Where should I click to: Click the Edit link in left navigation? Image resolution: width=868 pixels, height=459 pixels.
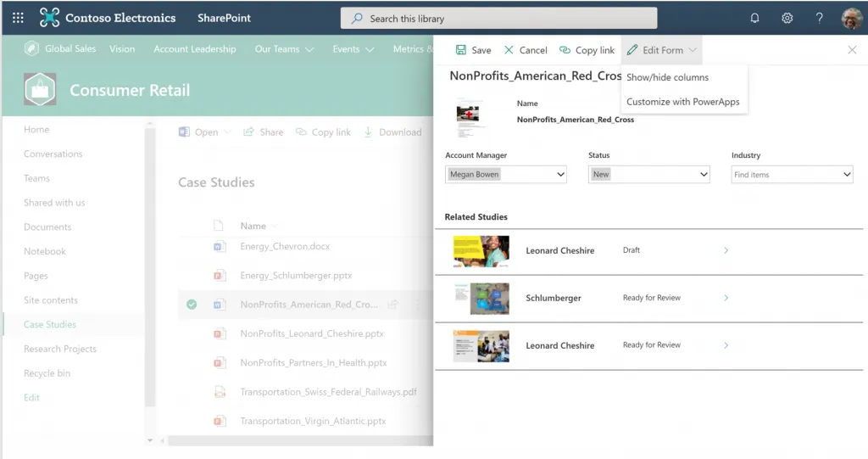click(x=31, y=397)
